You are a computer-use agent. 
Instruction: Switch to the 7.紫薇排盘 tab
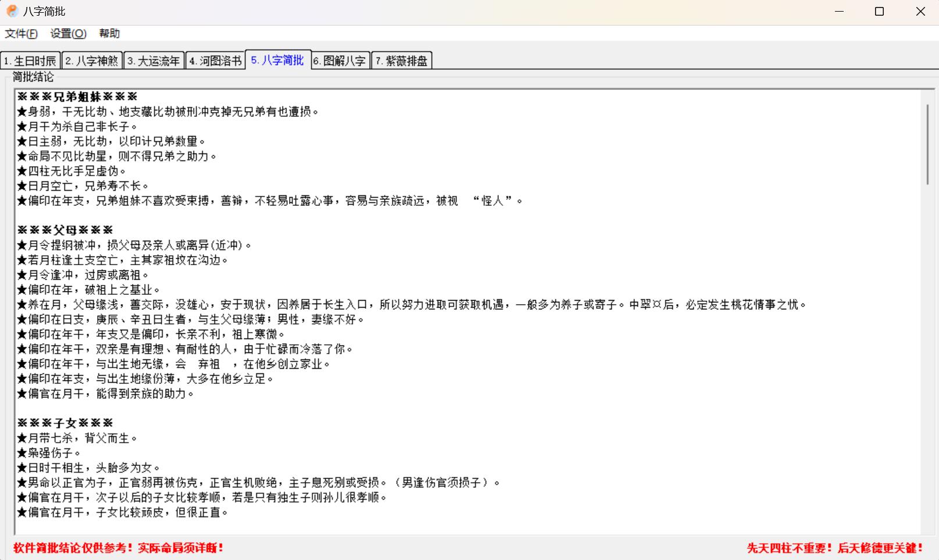pos(402,60)
